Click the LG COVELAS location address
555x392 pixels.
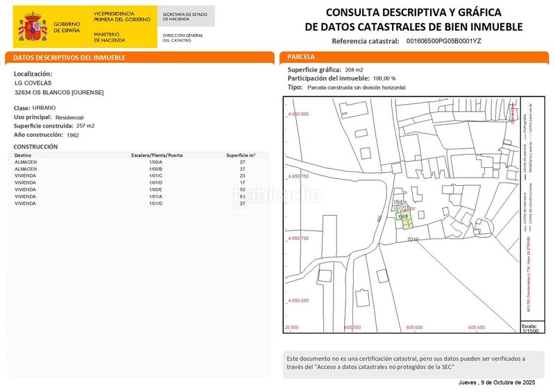point(33,83)
